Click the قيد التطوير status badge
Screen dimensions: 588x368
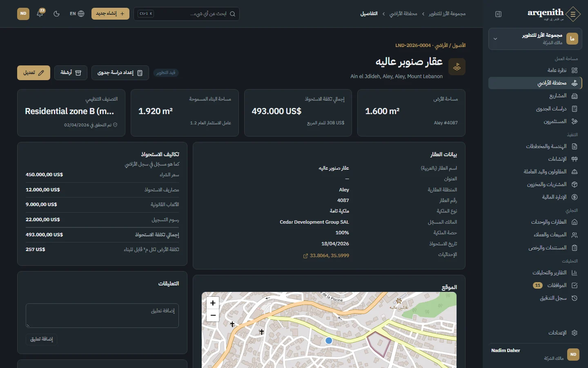[x=166, y=73]
